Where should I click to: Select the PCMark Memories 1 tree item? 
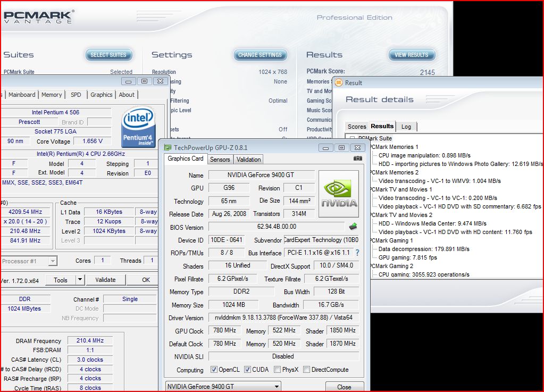[394, 147]
